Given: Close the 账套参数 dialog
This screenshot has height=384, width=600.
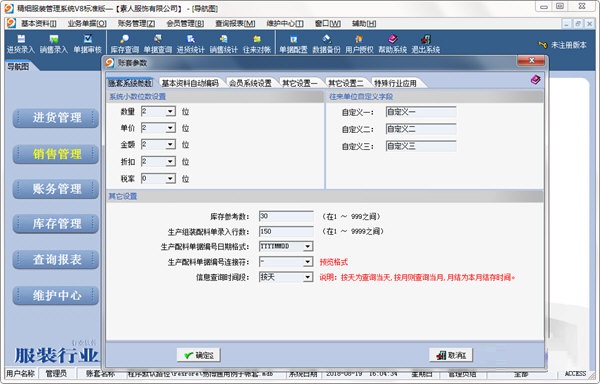Looking at the screenshot, I should [x=531, y=61].
